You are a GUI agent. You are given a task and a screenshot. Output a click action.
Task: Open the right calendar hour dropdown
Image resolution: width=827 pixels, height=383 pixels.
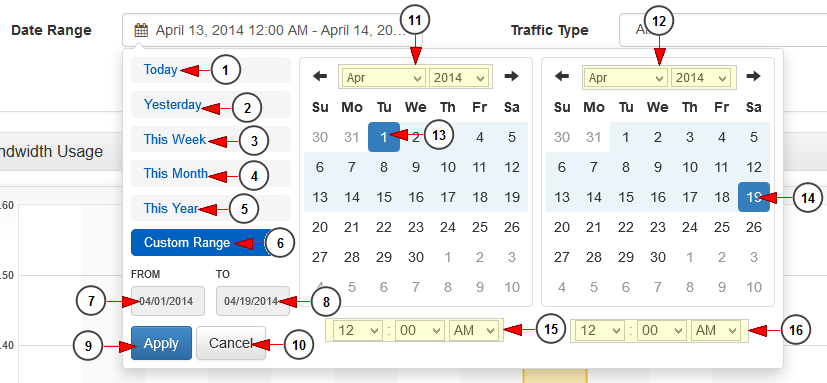point(600,330)
